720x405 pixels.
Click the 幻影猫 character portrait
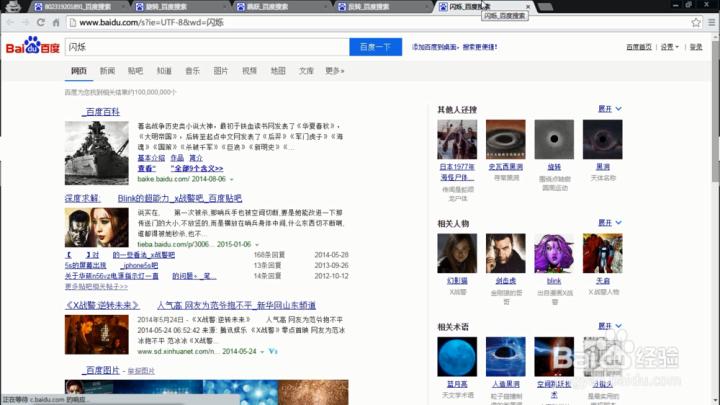pos(457,253)
